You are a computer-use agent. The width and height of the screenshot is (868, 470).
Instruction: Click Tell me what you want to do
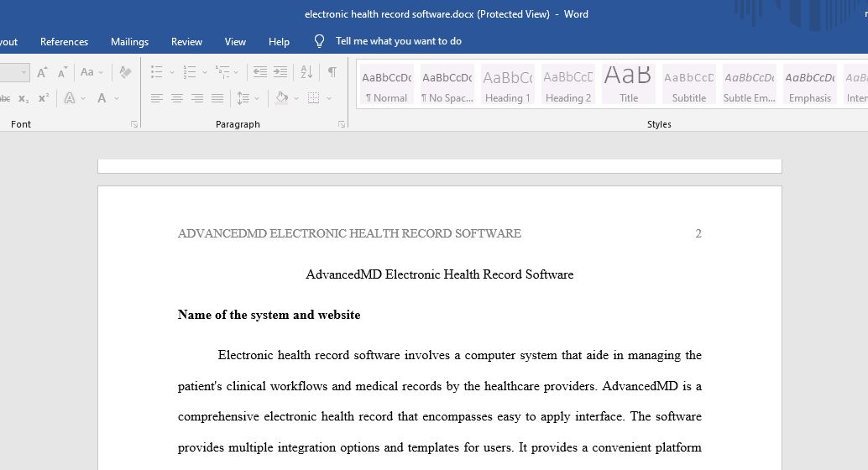tap(399, 41)
